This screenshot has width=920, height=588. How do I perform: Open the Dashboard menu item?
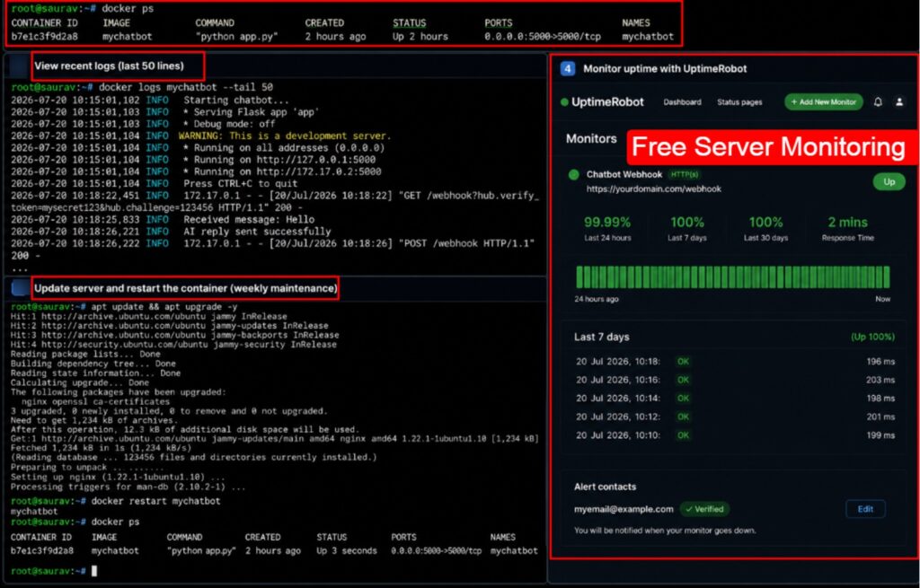tap(682, 102)
